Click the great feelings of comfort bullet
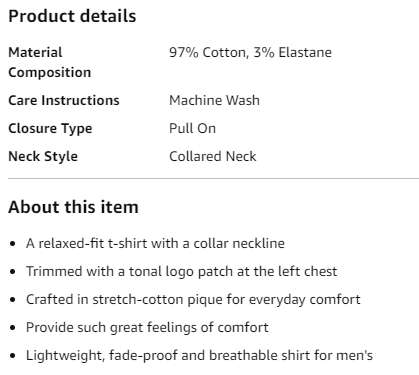The image size is (419, 375). tap(147, 327)
